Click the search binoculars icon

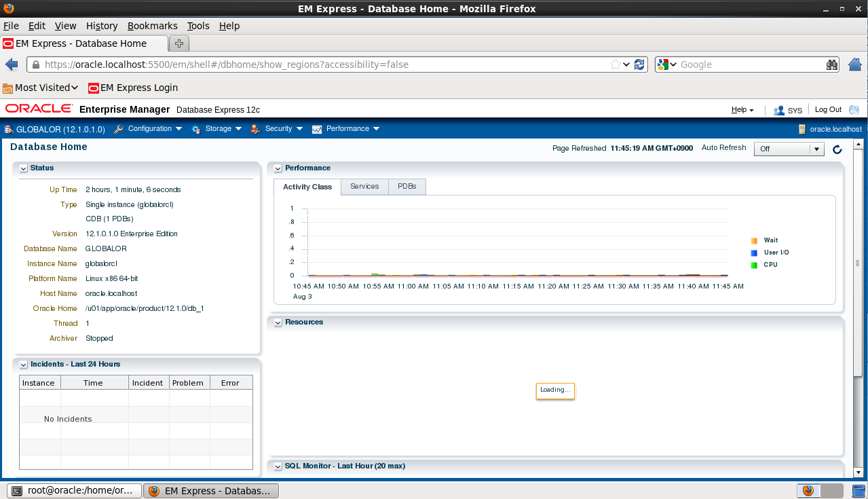click(x=832, y=64)
